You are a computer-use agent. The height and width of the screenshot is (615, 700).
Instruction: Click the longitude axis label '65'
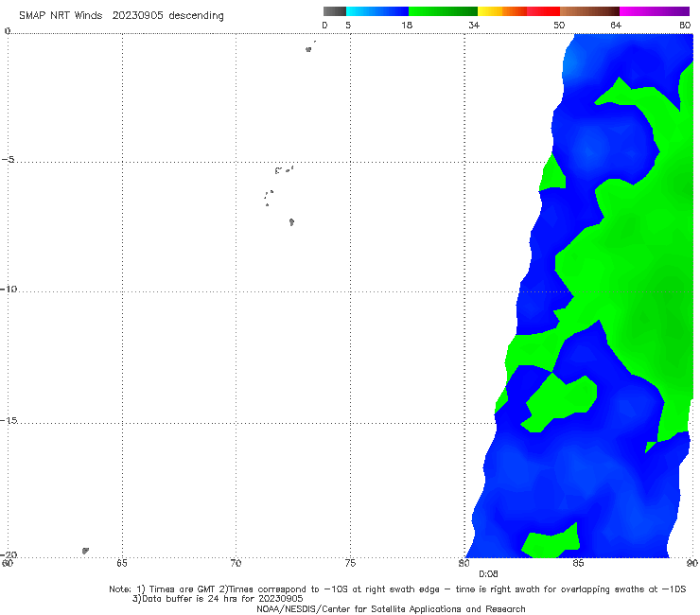point(121,563)
